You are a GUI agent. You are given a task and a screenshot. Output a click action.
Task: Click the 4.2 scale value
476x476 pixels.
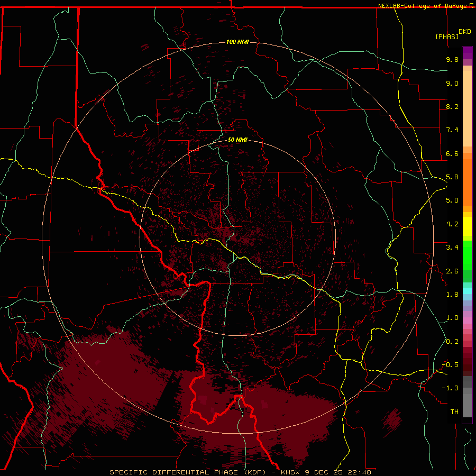452,224
